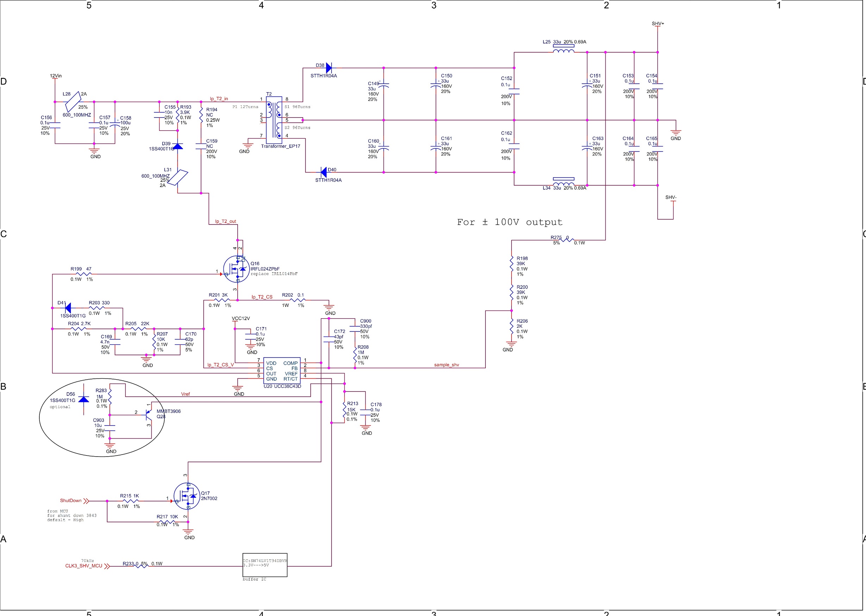Click the sample_shv net label
The width and height of the screenshot is (866, 616).
446,365
